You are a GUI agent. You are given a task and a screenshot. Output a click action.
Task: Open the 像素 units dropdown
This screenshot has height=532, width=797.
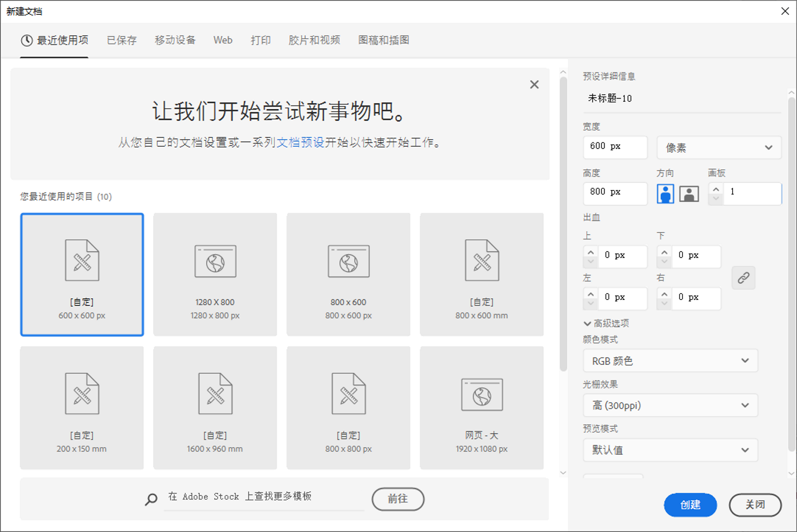tap(719, 147)
